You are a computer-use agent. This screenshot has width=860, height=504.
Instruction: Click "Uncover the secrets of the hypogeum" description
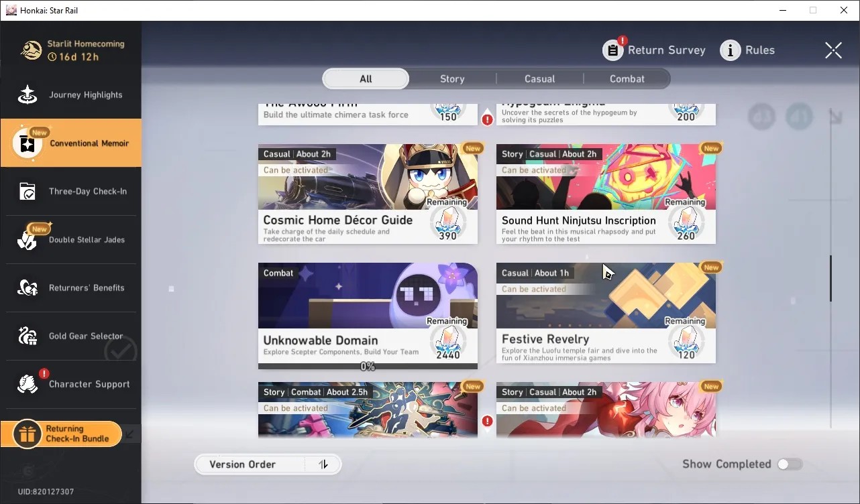click(x=570, y=117)
